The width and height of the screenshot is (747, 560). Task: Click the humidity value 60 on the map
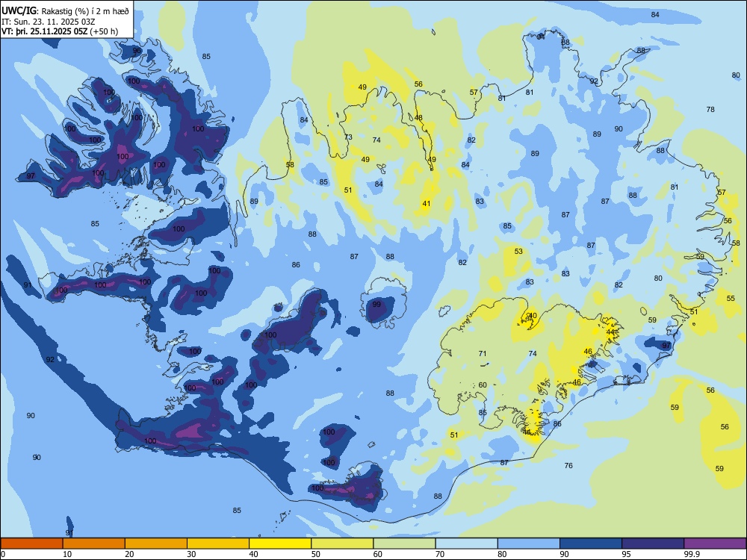click(x=483, y=385)
